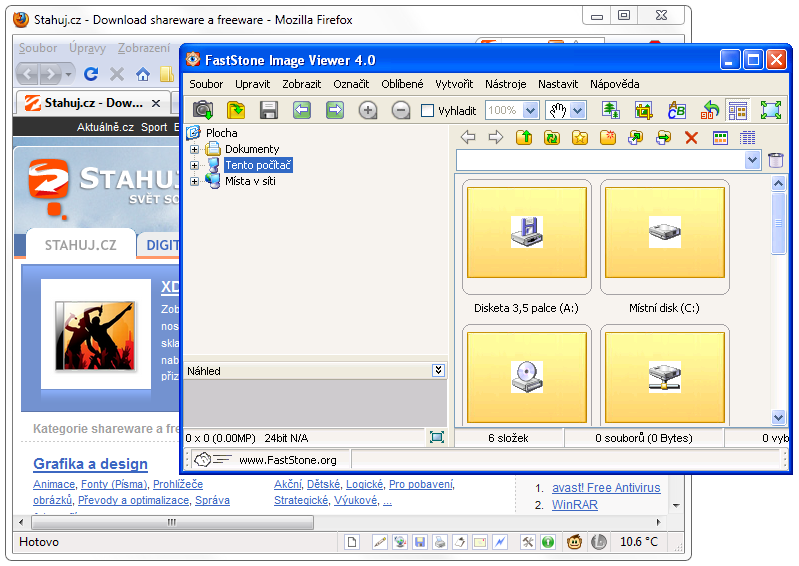Expand the Místa v síti tree node

(x=194, y=181)
